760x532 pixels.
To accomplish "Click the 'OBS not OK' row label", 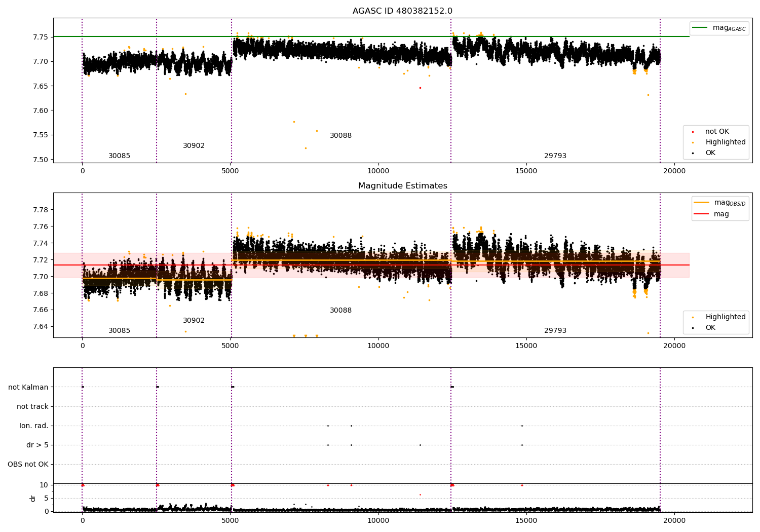I will pyautogui.click(x=28, y=465).
